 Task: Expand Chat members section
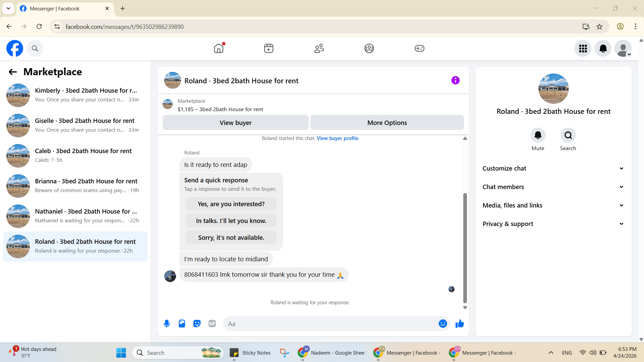pos(553,187)
